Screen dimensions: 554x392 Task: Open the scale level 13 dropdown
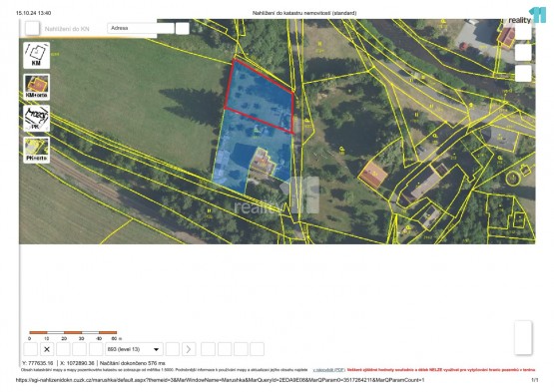point(135,349)
